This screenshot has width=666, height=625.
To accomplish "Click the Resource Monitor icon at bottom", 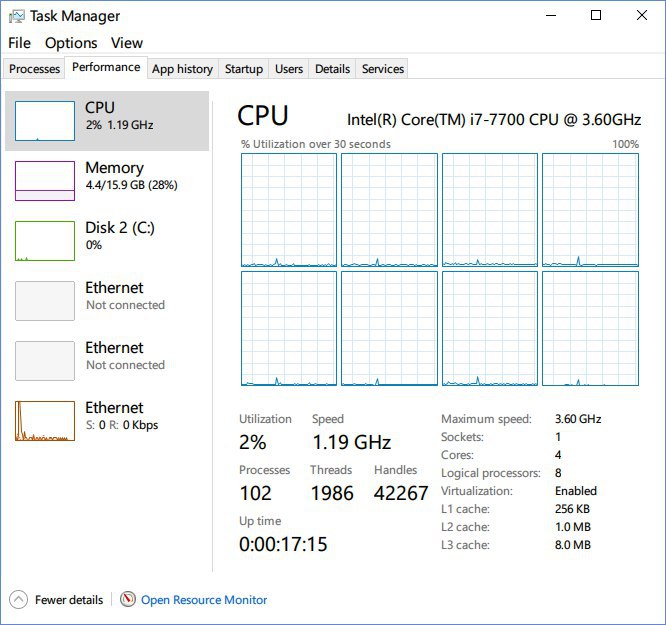I will 128,600.
